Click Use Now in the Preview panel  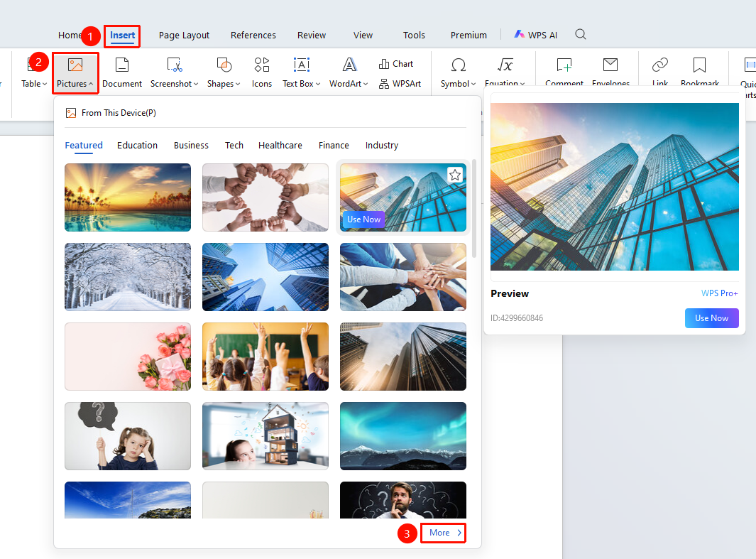pyautogui.click(x=712, y=318)
